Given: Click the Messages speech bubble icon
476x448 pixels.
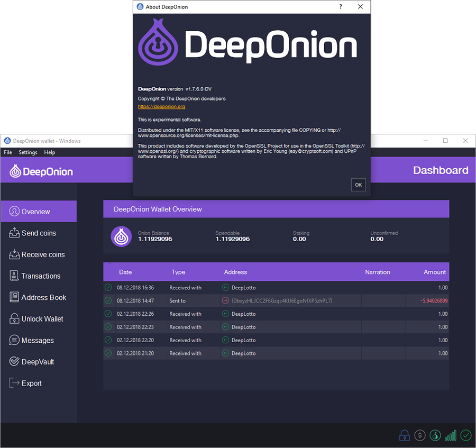Looking at the screenshot, I should [14, 340].
